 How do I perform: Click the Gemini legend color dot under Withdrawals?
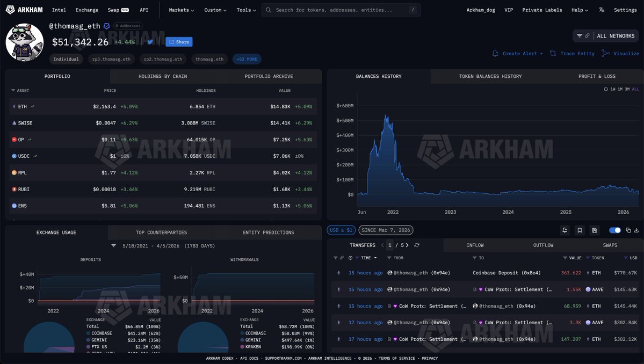coord(242,340)
